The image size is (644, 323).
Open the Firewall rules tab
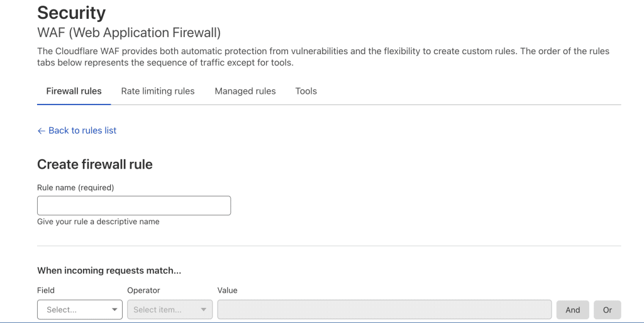tap(74, 91)
